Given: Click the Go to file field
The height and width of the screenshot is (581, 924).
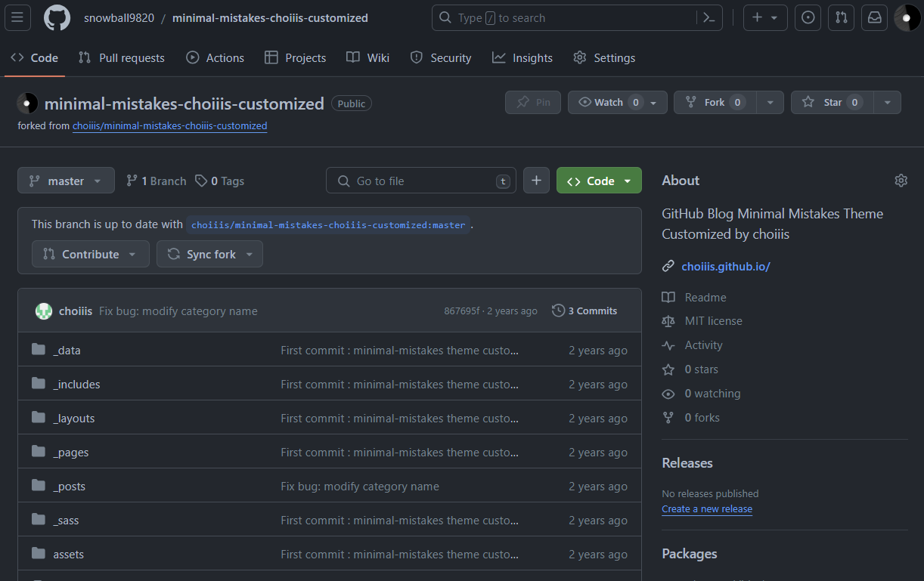Looking at the screenshot, I should tap(421, 181).
